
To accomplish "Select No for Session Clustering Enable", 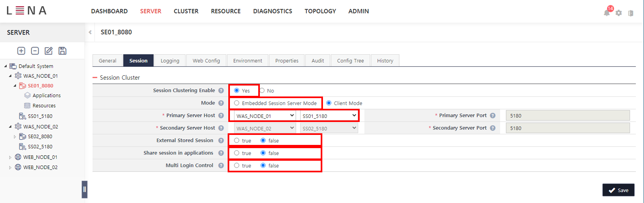I will point(262,91).
